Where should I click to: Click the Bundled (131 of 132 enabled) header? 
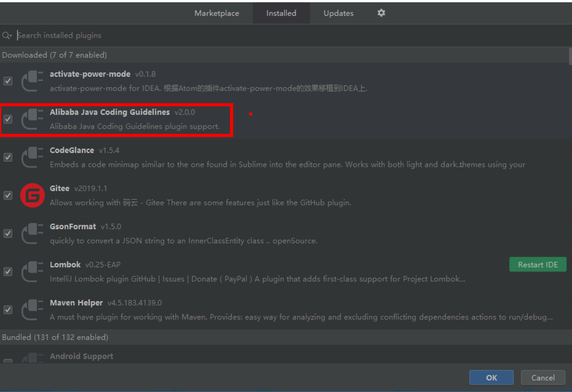click(55, 337)
